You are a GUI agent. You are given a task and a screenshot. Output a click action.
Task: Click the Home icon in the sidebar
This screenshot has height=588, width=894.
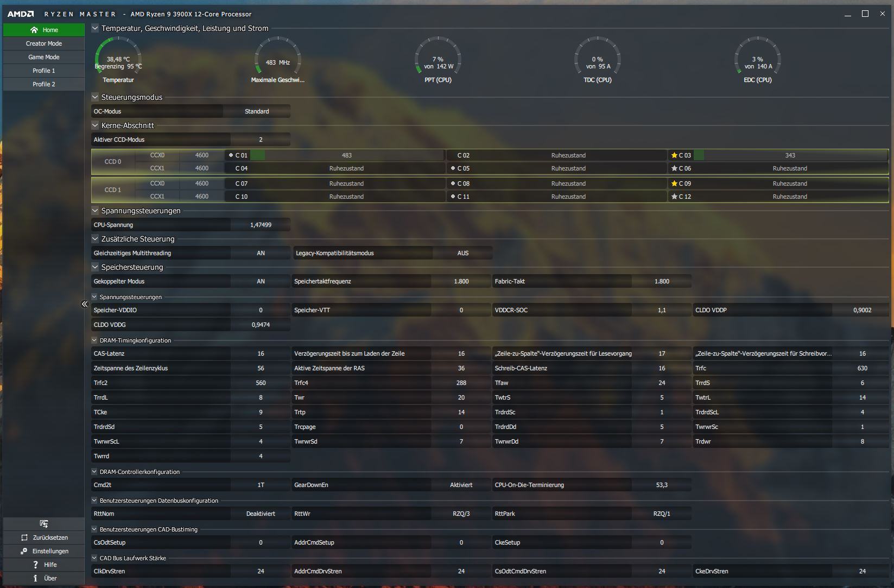34,30
